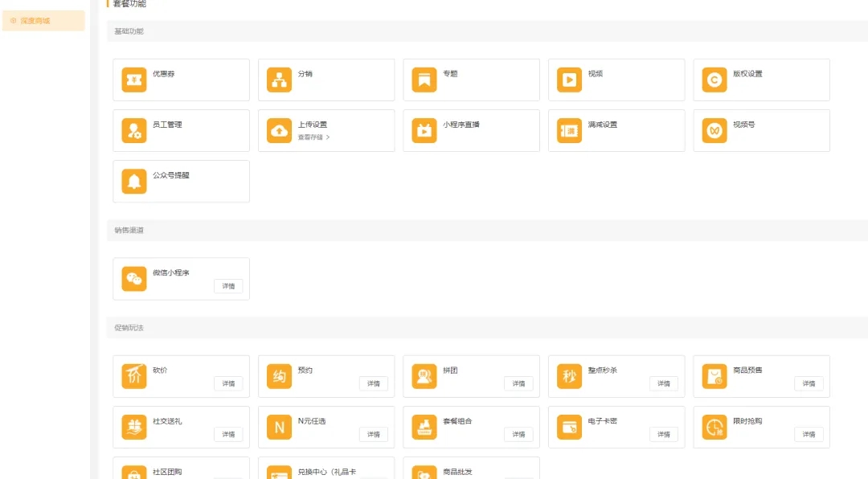Open the 查看存储 link under 上传设置
868x479 pixels.
click(x=313, y=137)
